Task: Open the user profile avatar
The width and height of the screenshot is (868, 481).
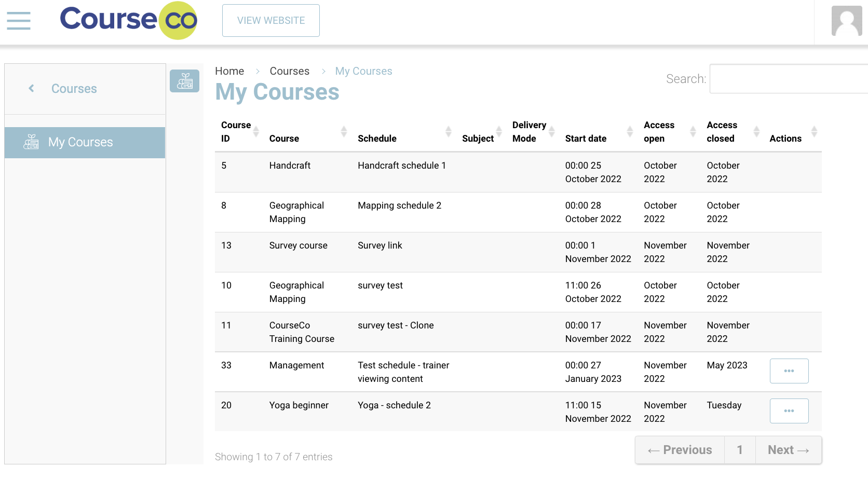Action: click(846, 21)
